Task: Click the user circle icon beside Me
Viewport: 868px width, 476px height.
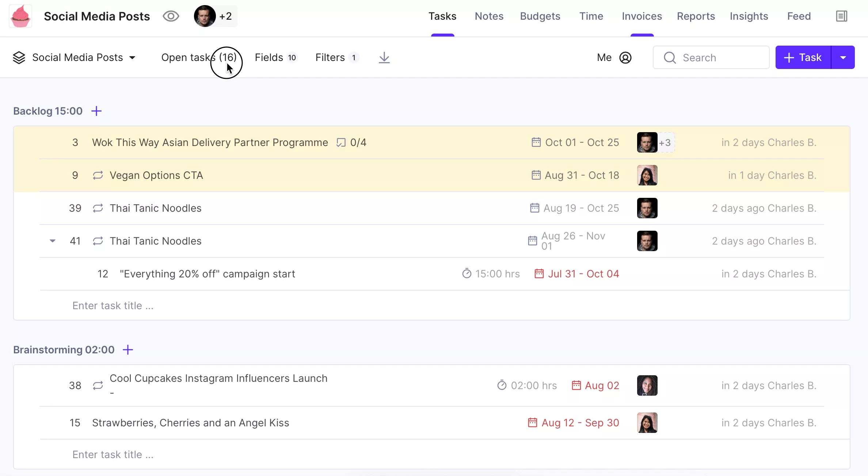Action: click(x=625, y=57)
